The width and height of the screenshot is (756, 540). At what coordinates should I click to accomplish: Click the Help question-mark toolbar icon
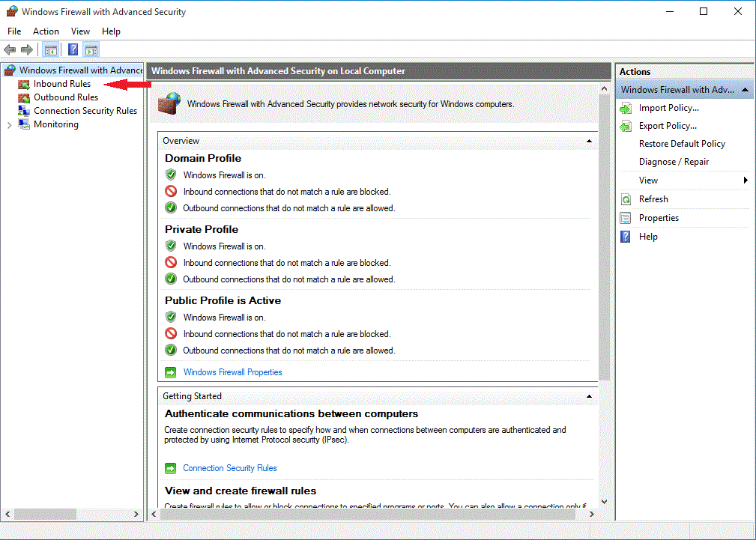click(x=72, y=49)
